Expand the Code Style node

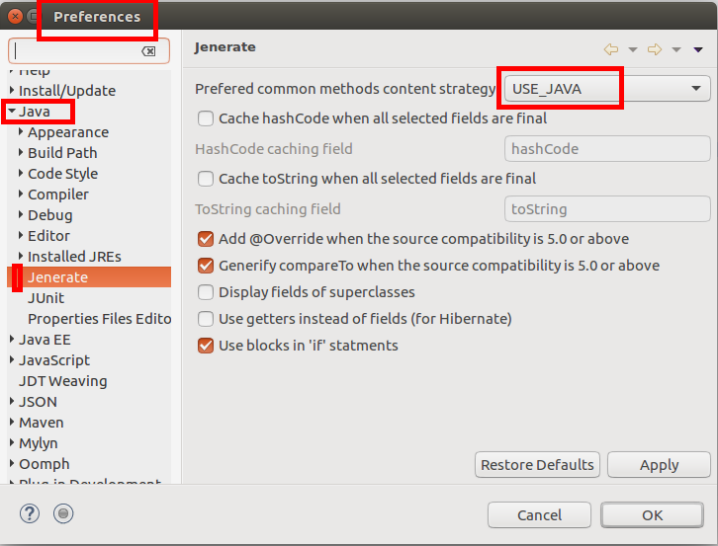(x=21, y=173)
